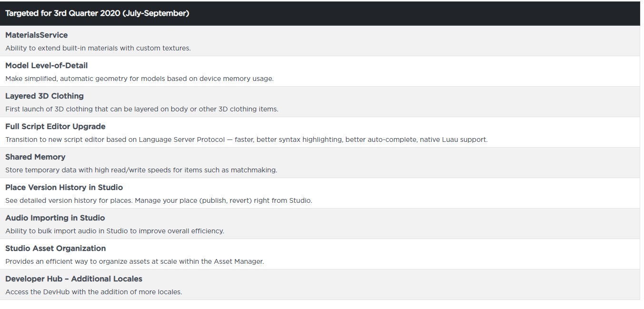The width and height of the screenshot is (644, 309).
Task: Click the MaterialsService custom textures description
Action: pyautogui.click(x=98, y=48)
